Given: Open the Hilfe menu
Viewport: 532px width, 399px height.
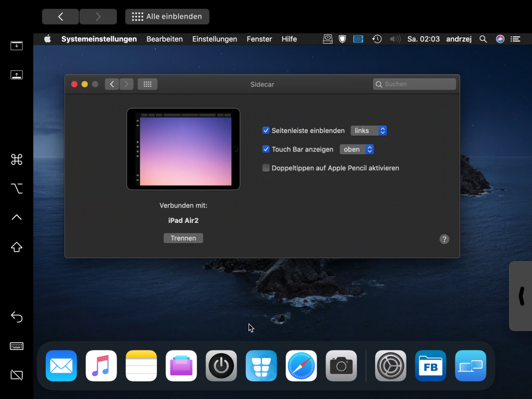Looking at the screenshot, I should tap(289, 39).
